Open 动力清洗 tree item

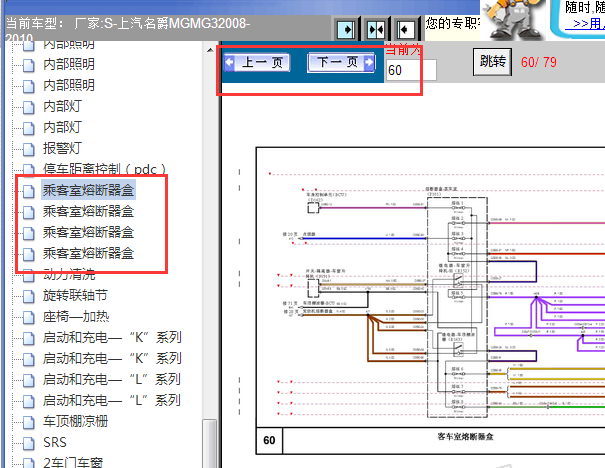pyautogui.click(x=69, y=275)
